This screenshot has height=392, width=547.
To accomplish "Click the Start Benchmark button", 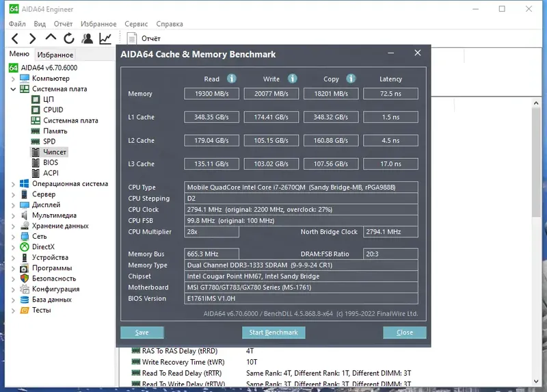I will click(273, 332).
